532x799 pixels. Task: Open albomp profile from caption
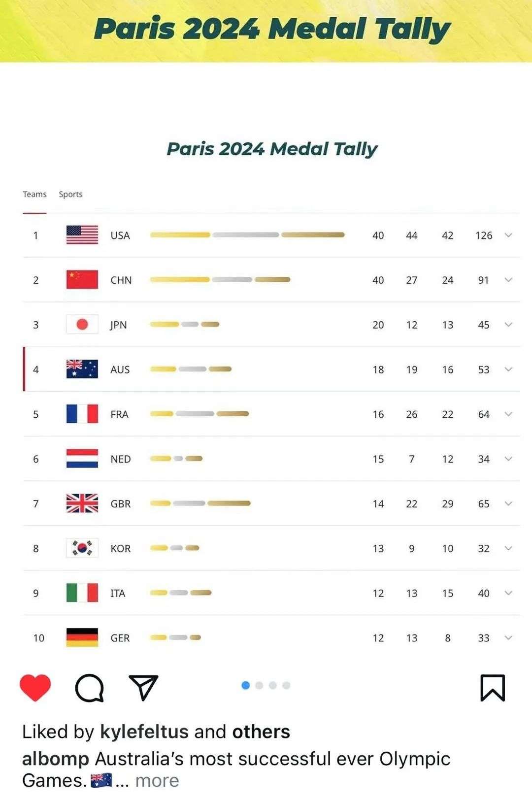[55, 759]
